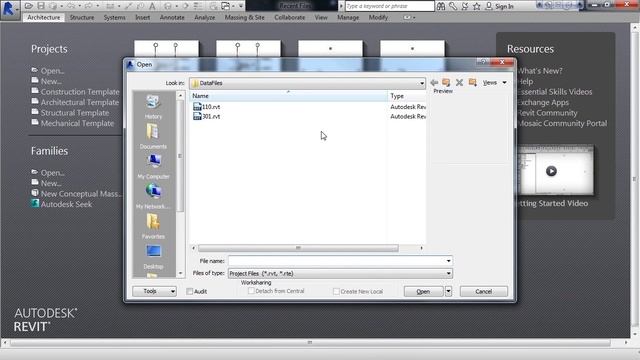The height and width of the screenshot is (360, 640).
Task: Switch to the Systems ribbon tab
Action: (114, 18)
